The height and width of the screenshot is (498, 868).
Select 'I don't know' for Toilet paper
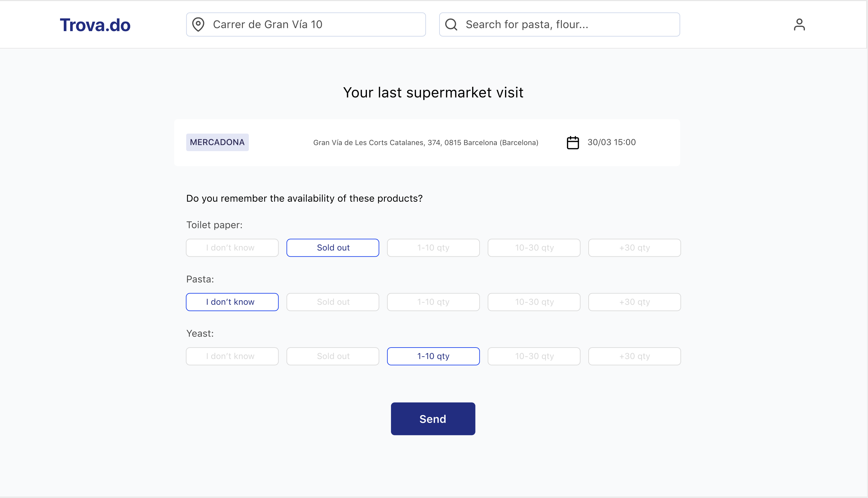tap(232, 248)
